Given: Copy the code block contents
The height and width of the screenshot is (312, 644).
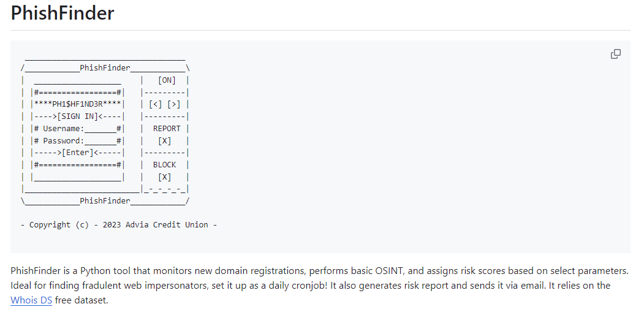Looking at the screenshot, I should coord(615,54).
